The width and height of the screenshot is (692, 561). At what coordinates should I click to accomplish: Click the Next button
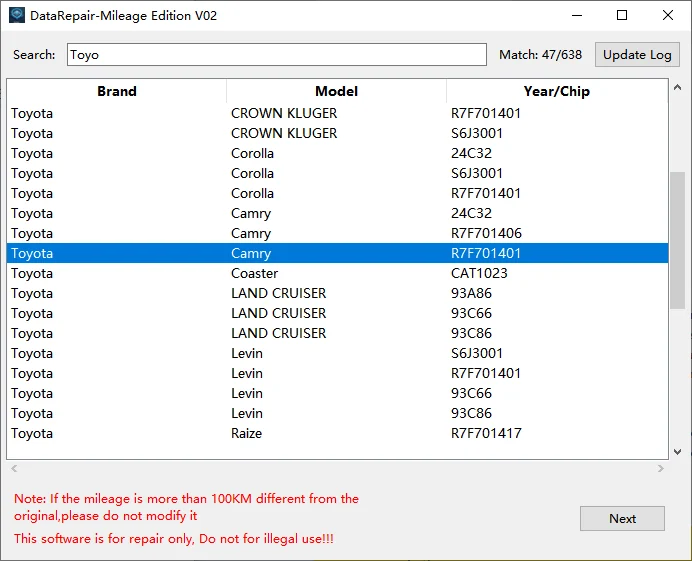coord(622,518)
